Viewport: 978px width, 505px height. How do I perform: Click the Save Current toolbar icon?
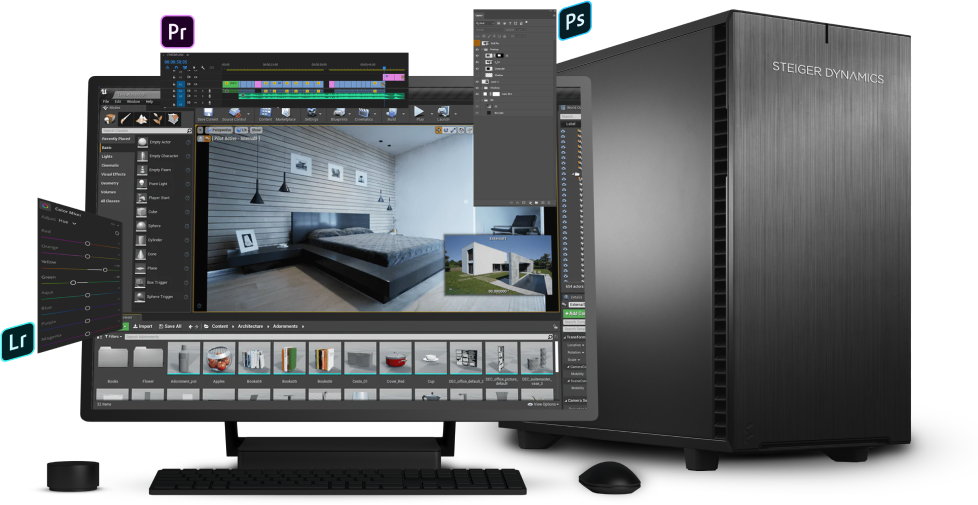point(208,114)
